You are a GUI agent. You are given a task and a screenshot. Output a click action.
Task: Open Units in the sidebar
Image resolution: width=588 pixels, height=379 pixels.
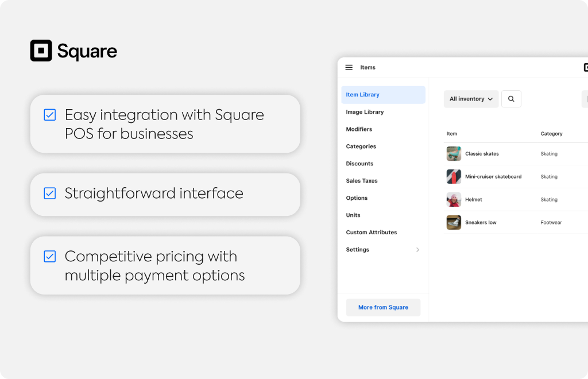pyautogui.click(x=353, y=215)
